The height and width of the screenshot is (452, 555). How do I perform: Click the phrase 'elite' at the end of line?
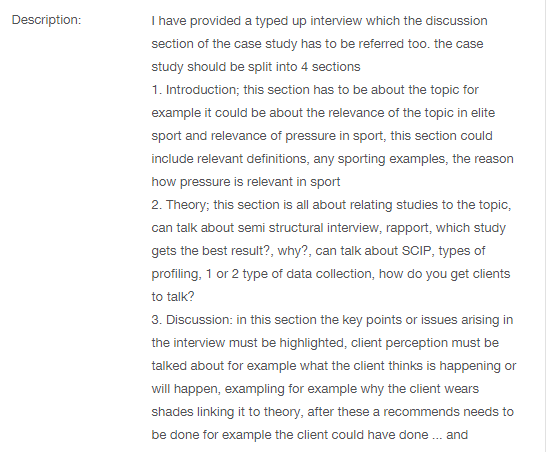[x=483, y=113]
